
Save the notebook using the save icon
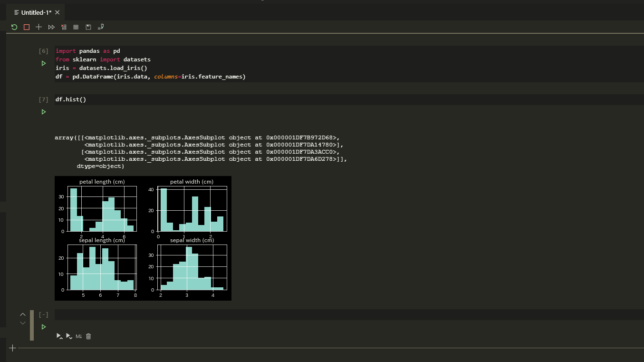click(x=88, y=27)
